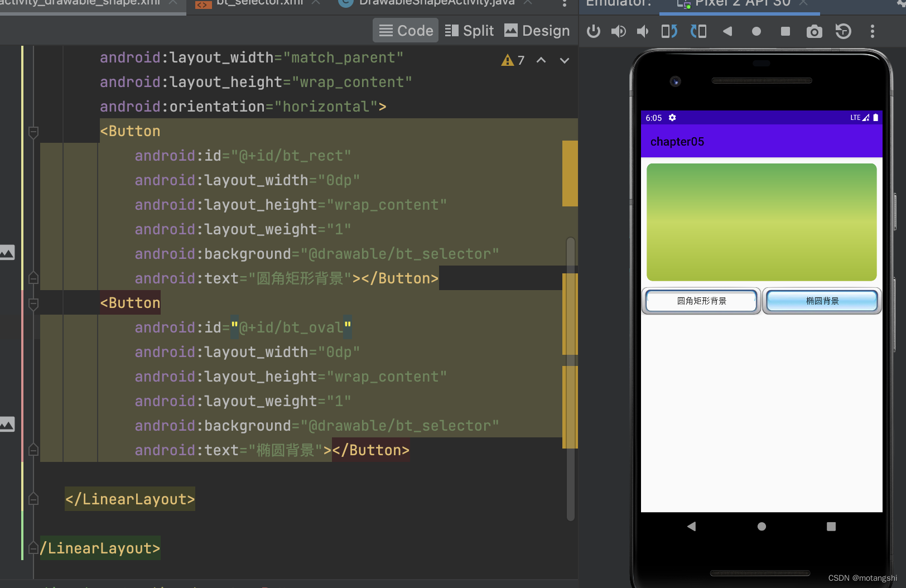Jump to next warning with the down chevron
This screenshot has height=588, width=906.
[x=564, y=60]
